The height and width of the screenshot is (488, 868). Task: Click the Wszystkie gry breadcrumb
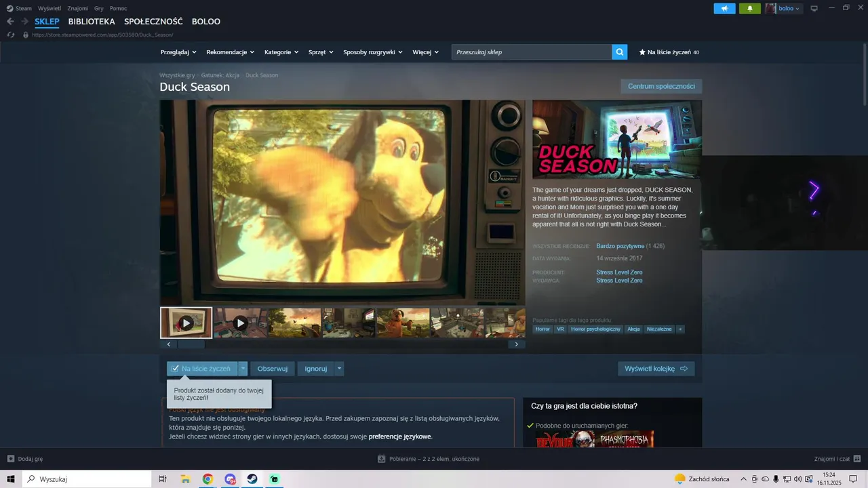[177, 75]
